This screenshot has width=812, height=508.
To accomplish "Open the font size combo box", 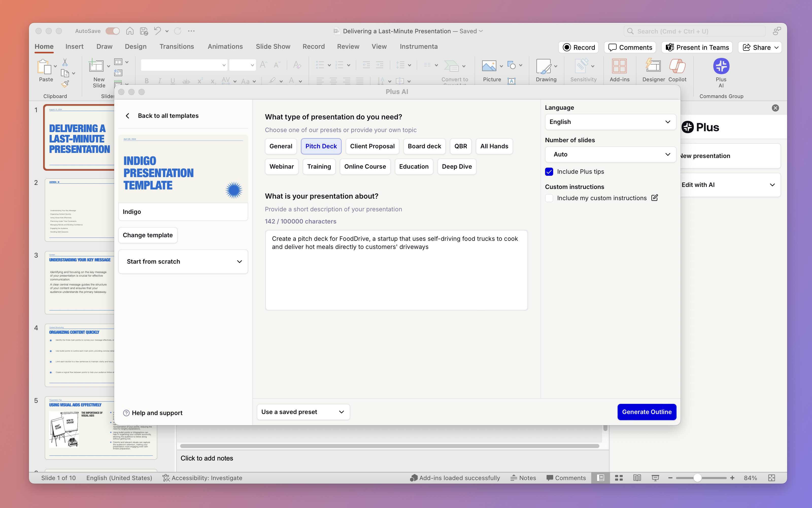I will click(242, 65).
